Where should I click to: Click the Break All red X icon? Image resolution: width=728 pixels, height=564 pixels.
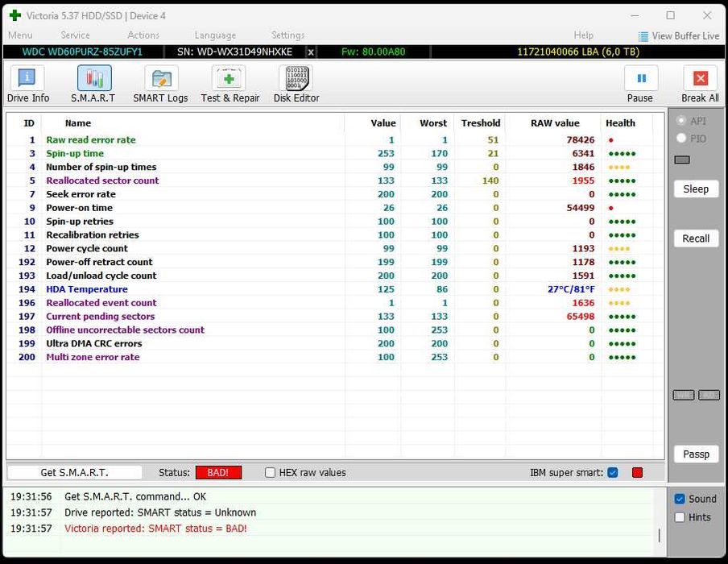click(701, 78)
